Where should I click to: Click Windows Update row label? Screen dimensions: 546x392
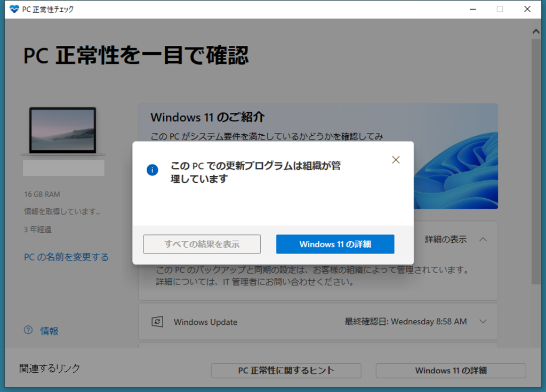[x=205, y=322]
